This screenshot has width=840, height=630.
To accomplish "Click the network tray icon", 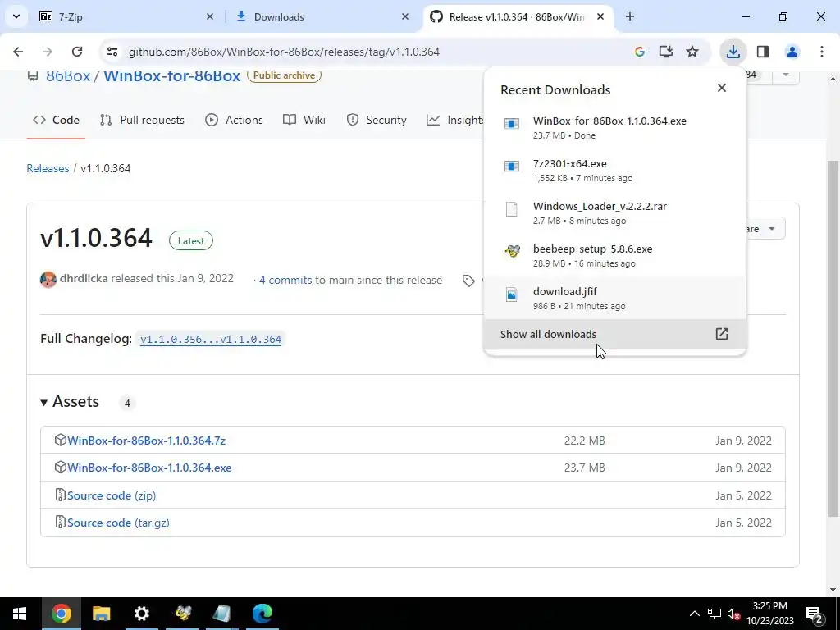I will coord(714,614).
